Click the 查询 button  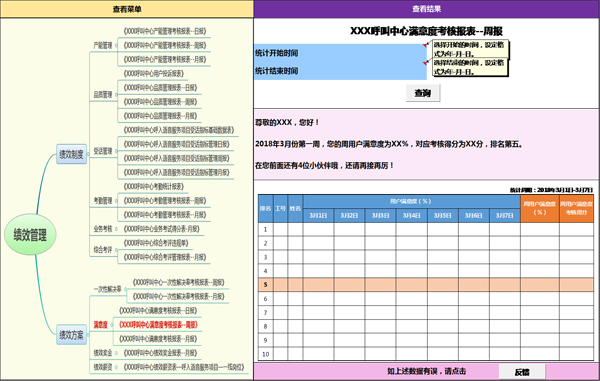tap(423, 93)
